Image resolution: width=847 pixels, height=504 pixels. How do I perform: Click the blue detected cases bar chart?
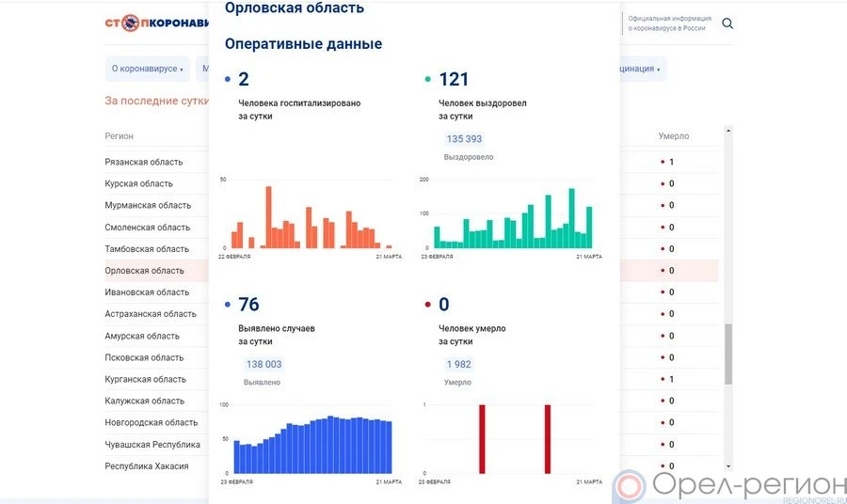tap(312, 444)
